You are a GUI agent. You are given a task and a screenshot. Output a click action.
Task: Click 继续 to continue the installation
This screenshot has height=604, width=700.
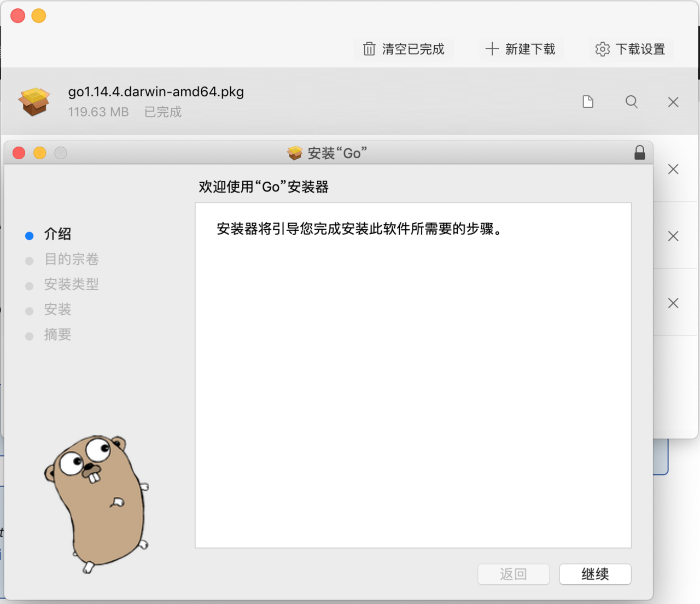point(595,574)
